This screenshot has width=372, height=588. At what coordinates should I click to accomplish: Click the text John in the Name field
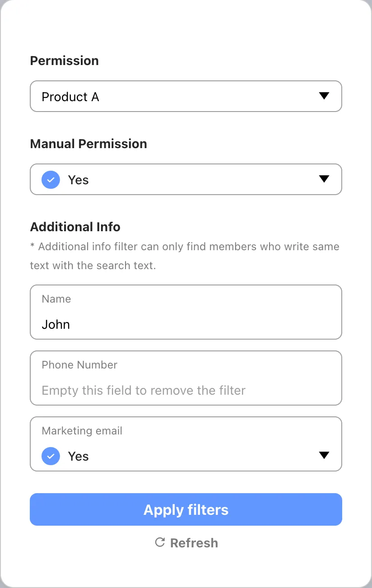coord(56,324)
